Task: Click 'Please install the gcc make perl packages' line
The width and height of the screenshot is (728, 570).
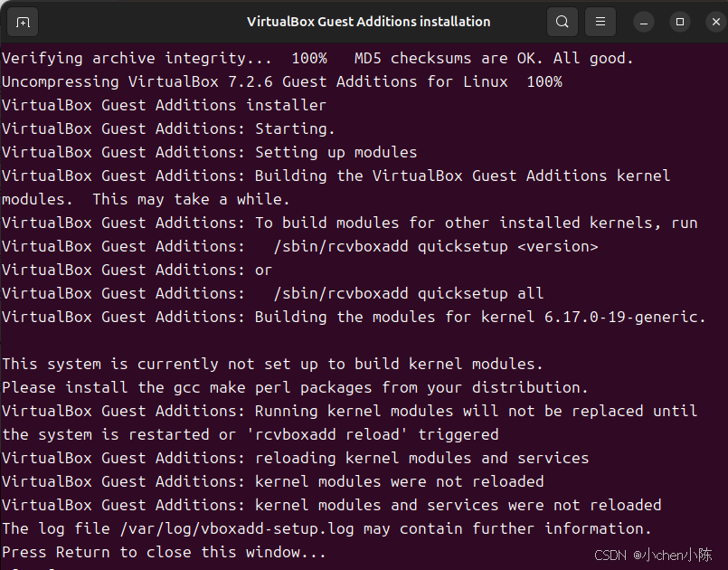Action: coord(295,388)
